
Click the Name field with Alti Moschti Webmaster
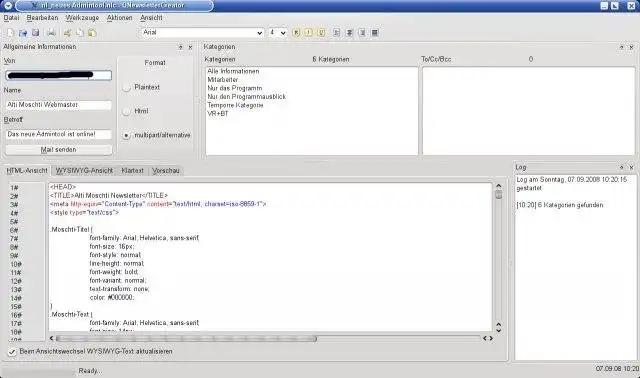(x=58, y=105)
